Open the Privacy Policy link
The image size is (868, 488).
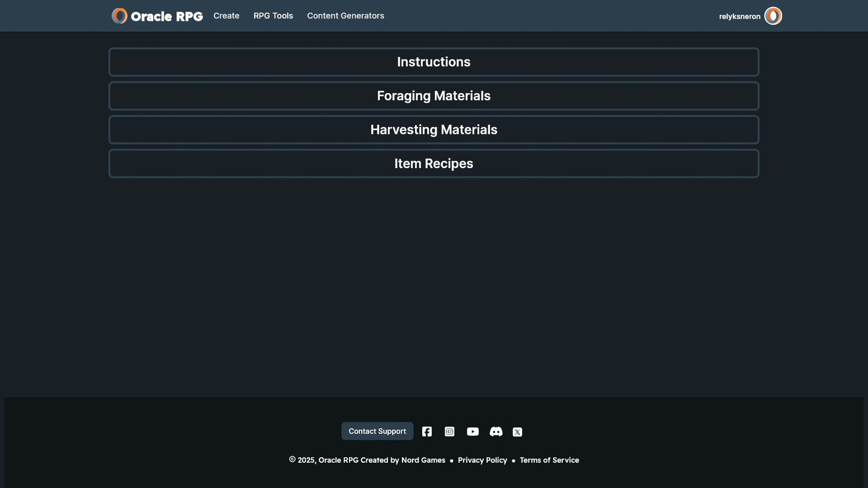482,460
